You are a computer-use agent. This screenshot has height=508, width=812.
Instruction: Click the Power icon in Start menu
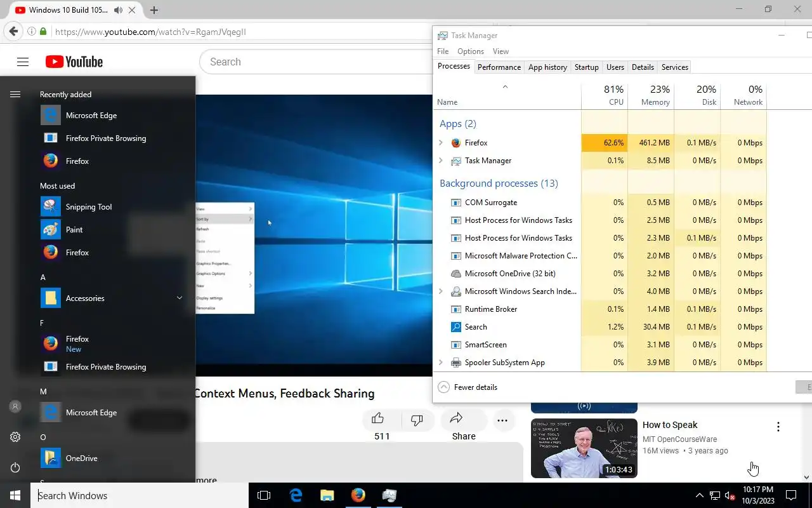click(15, 467)
